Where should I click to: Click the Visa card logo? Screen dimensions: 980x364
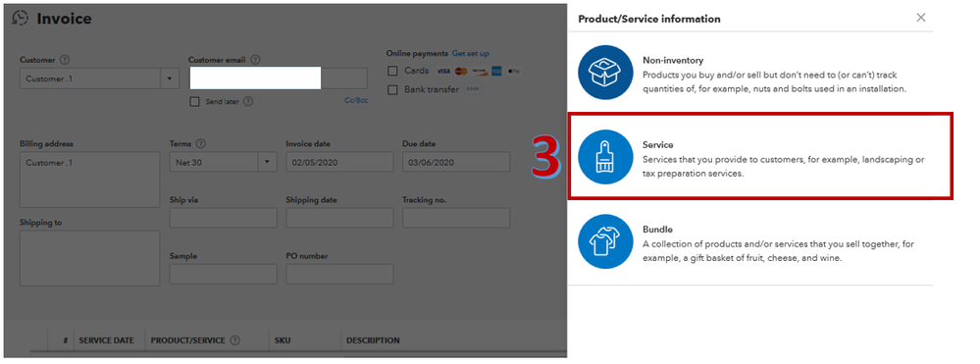[443, 72]
